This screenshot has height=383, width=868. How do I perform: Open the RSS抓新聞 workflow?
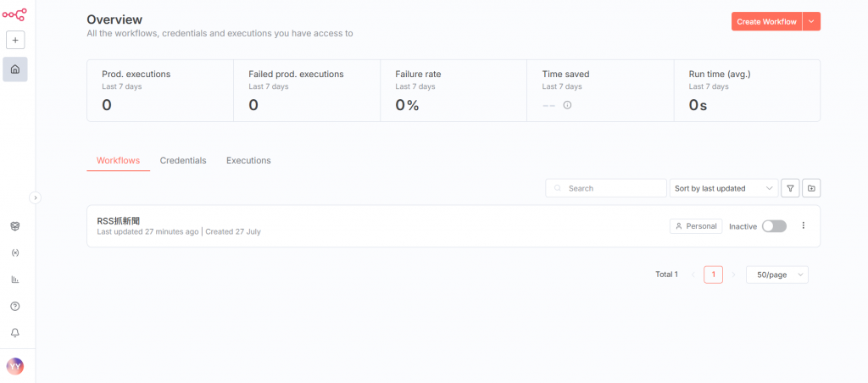pos(119,221)
